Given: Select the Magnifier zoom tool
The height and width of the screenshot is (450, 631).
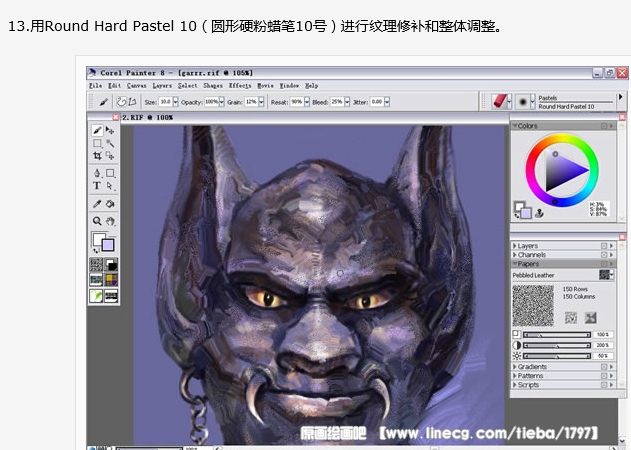Looking at the screenshot, I should pos(97,221).
